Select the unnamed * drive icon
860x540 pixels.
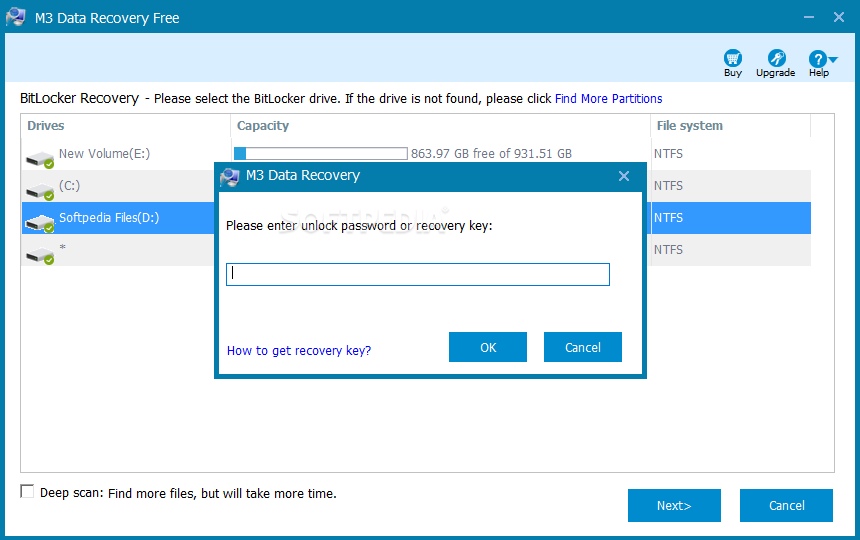[40, 255]
